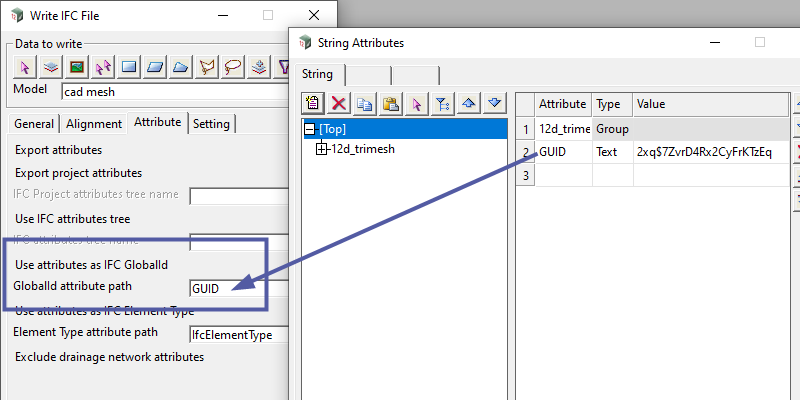This screenshot has height=400, width=800.
Task: Click the Use attributes as IFC GlobalId label
Action: tap(91, 265)
